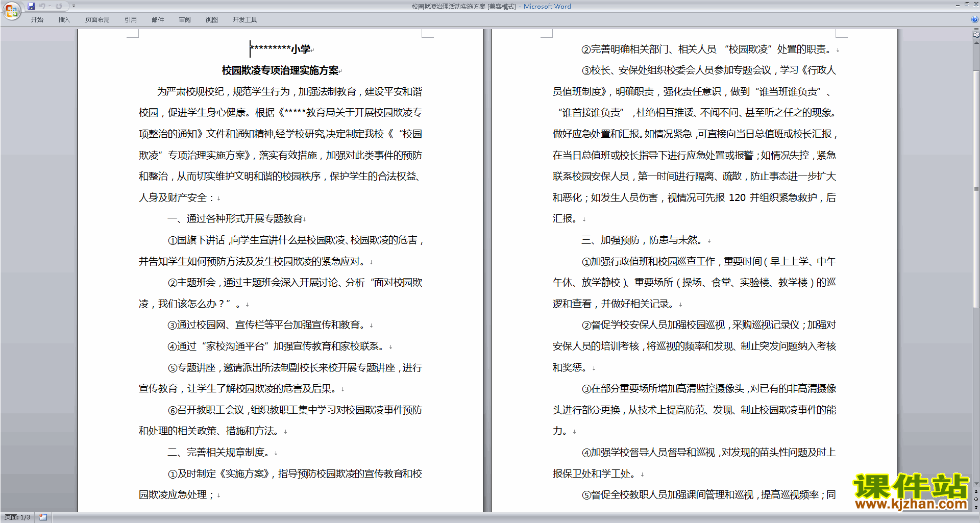The width and height of the screenshot is (980, 523).
Task: Undo the last action in Quick Access toolbar
Action: [x=42, y=6]
